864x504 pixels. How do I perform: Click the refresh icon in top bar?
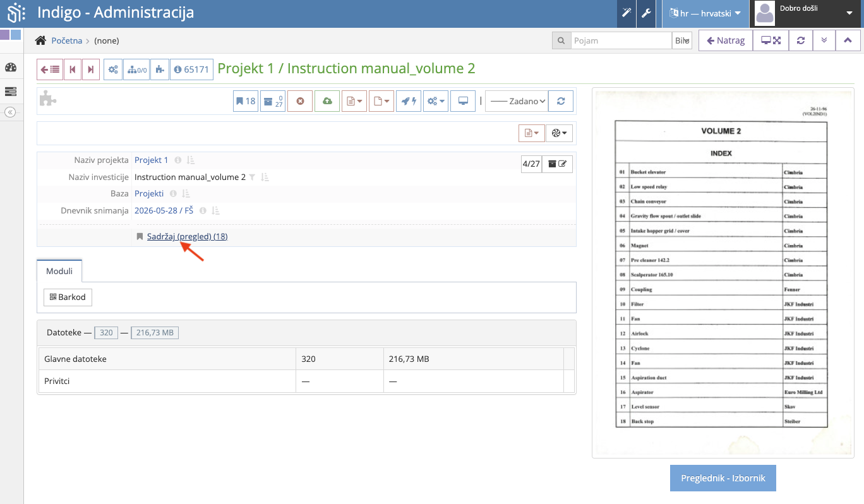[x=801, y=40]
